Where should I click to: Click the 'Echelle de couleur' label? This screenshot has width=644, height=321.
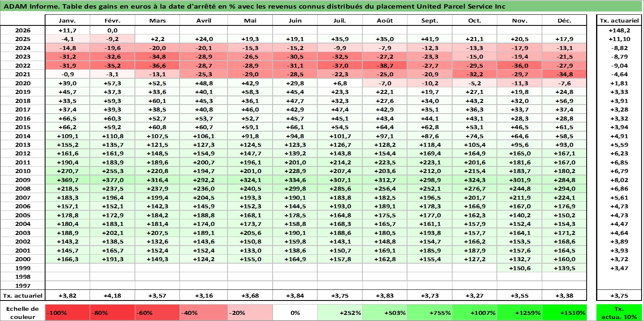click(x=23, y=313)
